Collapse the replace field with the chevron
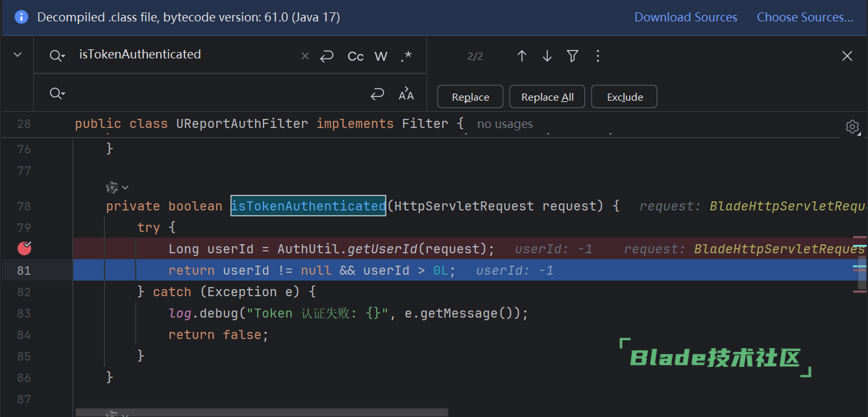The image size is (868, 417). pos(18,55)
